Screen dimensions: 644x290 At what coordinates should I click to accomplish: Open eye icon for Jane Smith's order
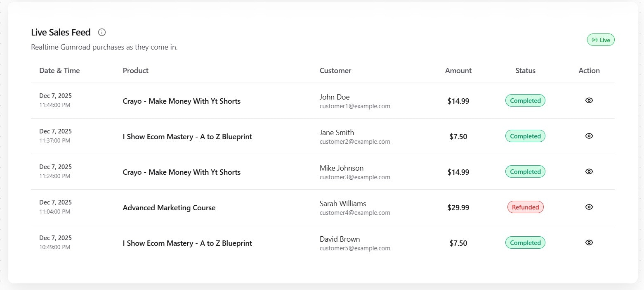point(589,136)
